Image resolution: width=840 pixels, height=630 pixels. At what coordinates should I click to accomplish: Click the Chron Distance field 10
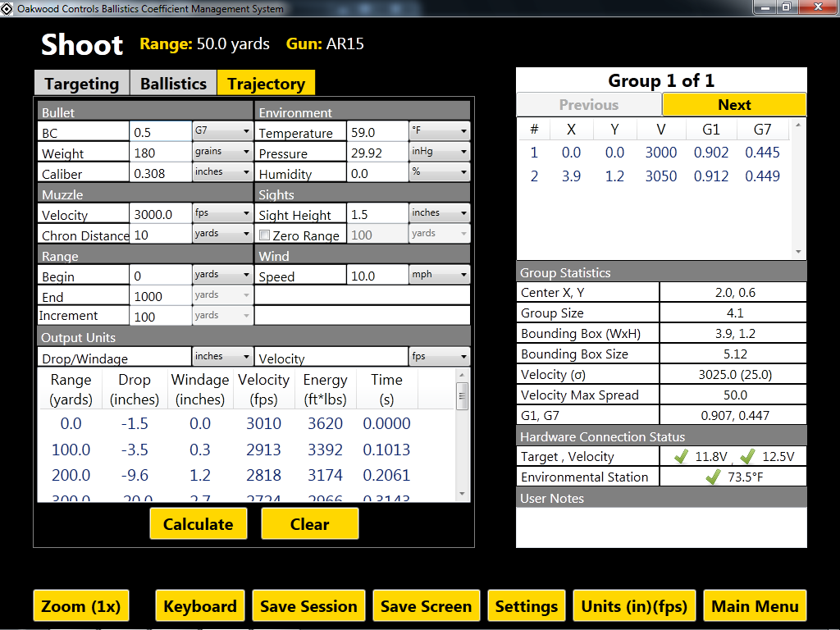tap(160, 235)
